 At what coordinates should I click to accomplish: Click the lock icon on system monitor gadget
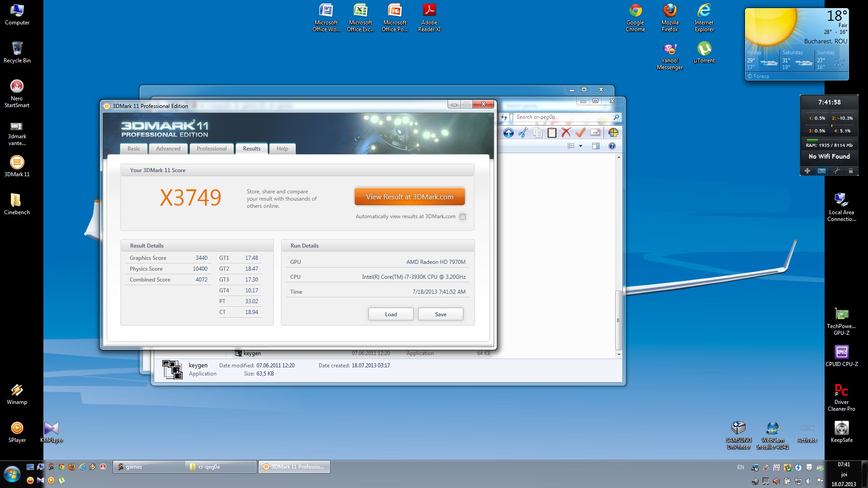pyautogui.click(x=851, y=171)
